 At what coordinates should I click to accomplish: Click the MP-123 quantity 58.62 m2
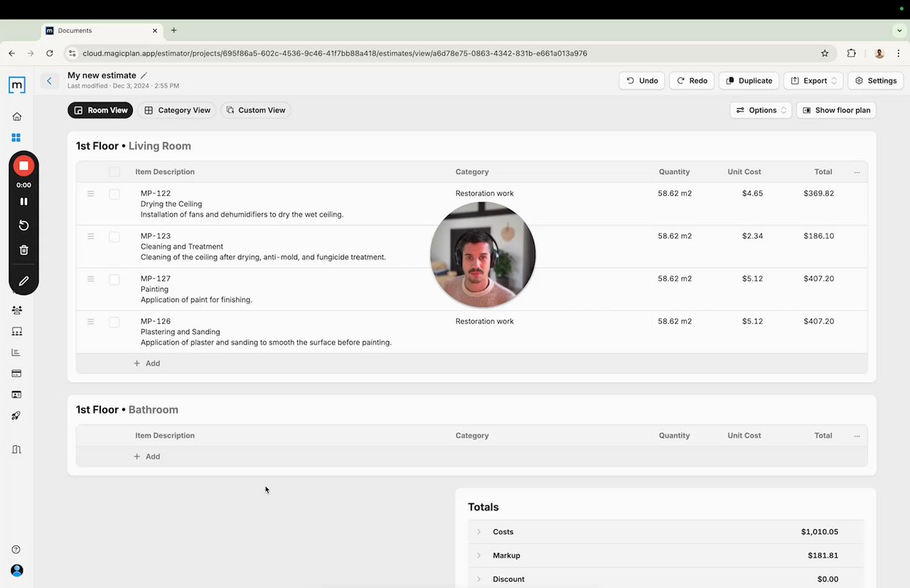pyautogui.click(x=675, y=236)
